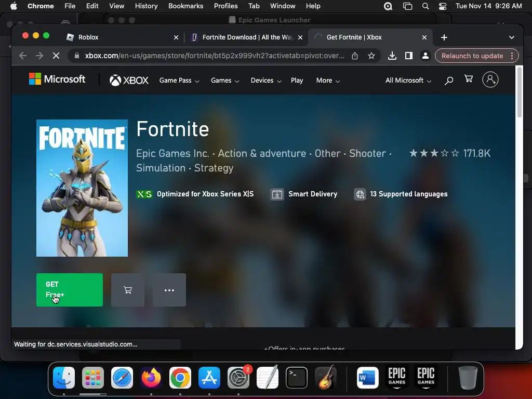Screen dimensions: 532x399
Task: Open the account sign-in avatar
Action: (490, 79)
